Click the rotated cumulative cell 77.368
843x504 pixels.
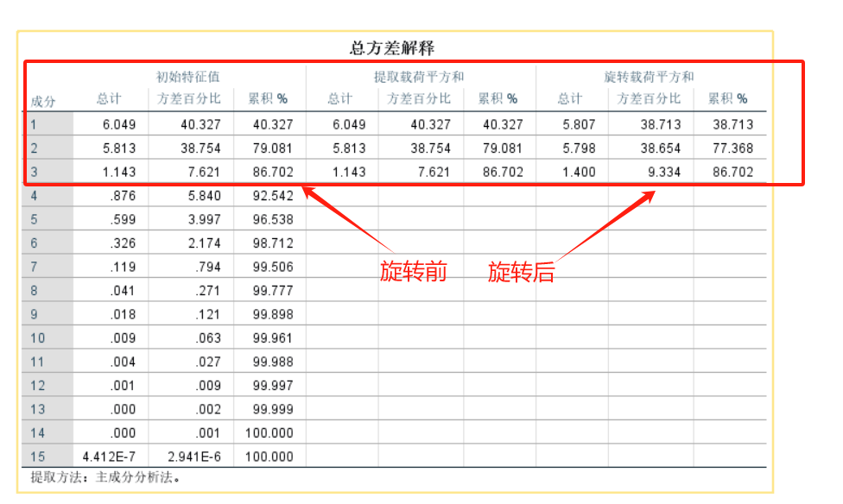pos(732,148)
